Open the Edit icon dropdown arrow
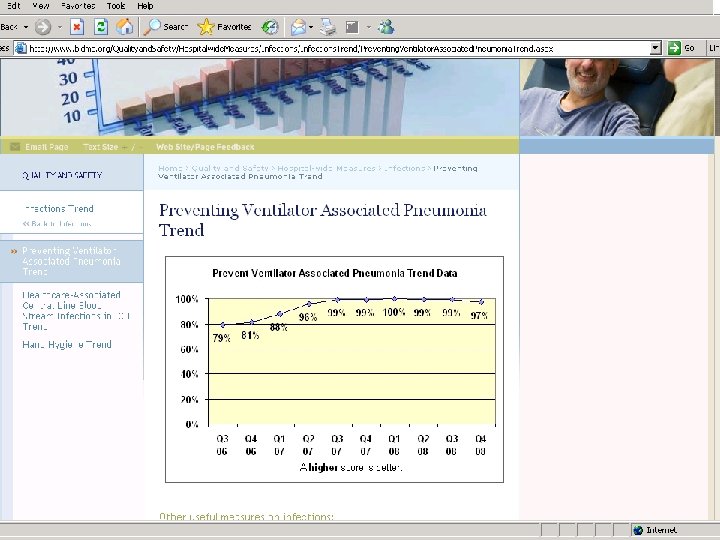This screenshot has width=720, height=540. (368, 27)
